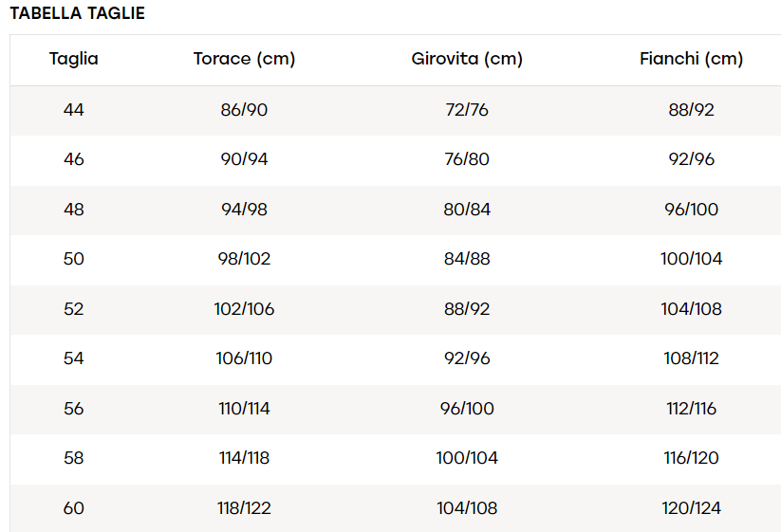781x532 pixels.
Task: Click the 72/76 waist measurement
Action: (467, 109)
